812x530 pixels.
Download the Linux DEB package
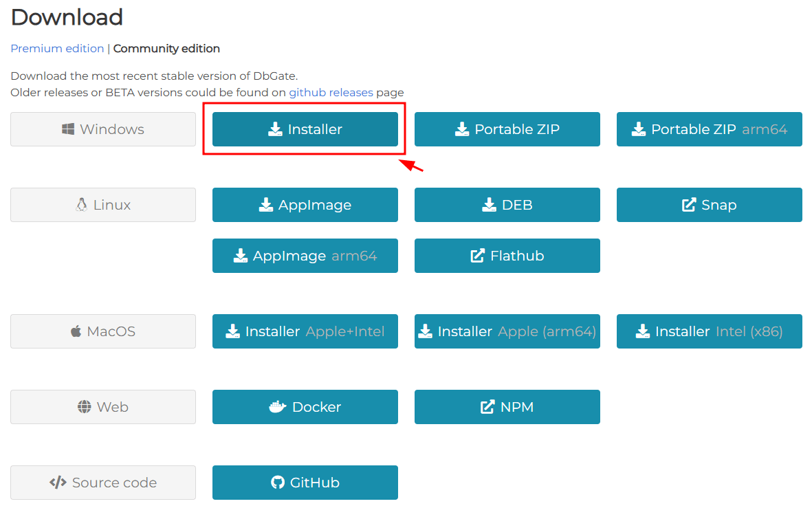coord(507,205)
